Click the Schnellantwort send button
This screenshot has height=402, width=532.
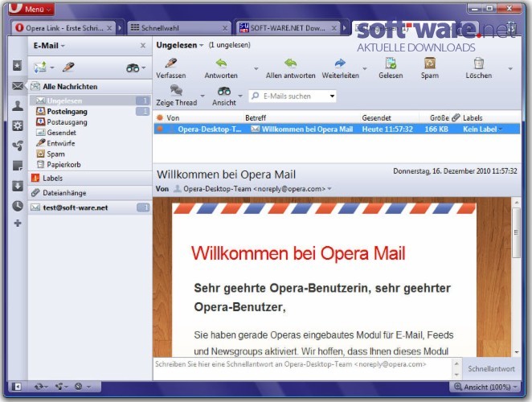pos(491,369)
